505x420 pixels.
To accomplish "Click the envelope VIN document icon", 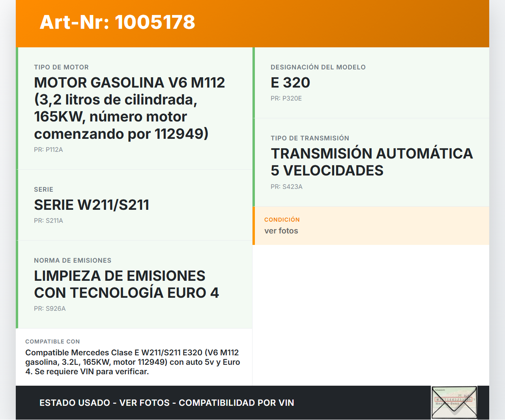I will coord(454,402).
